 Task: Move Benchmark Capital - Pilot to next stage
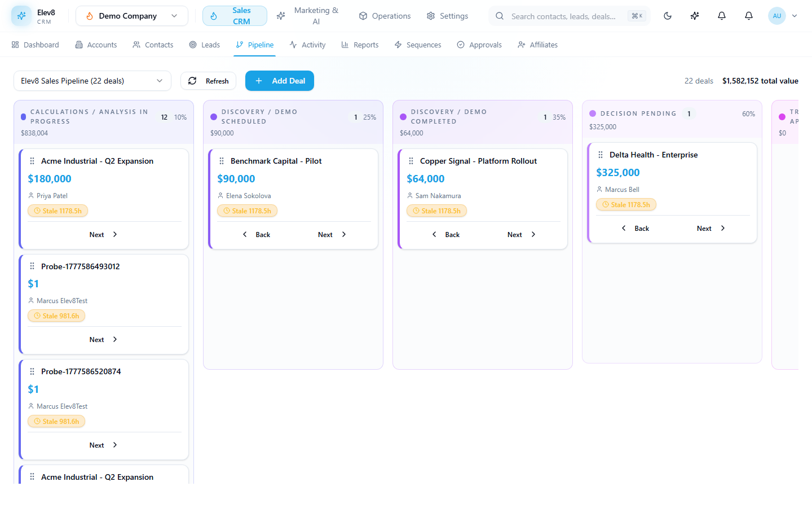pyautogui.click(x=332, y=234)
